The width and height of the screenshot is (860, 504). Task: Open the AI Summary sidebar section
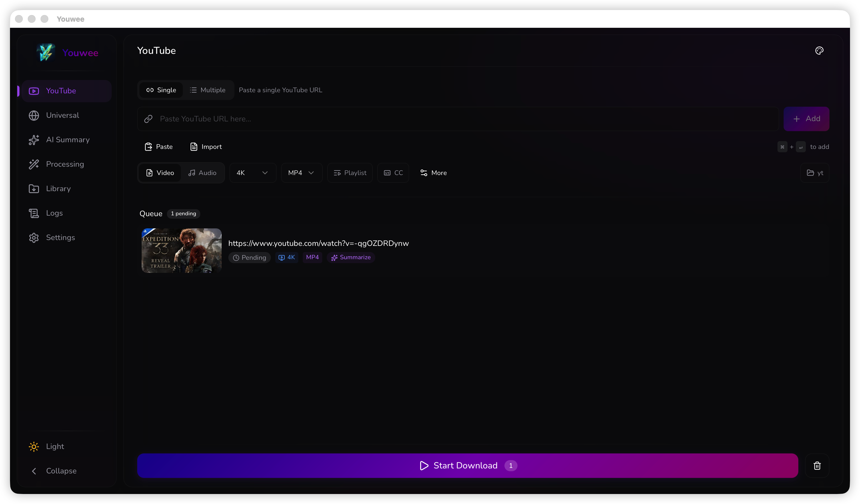67,140
